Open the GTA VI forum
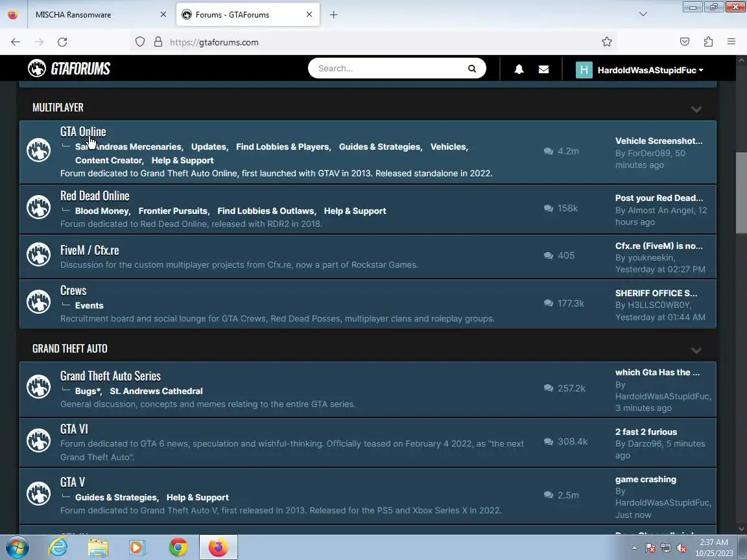This screenshot has height=560, width=747. 74,429
